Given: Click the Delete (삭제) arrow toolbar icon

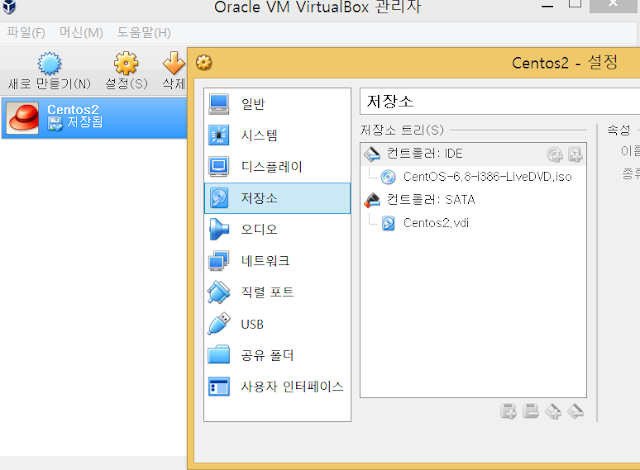Looking at the screenshot, I should 174,63.
